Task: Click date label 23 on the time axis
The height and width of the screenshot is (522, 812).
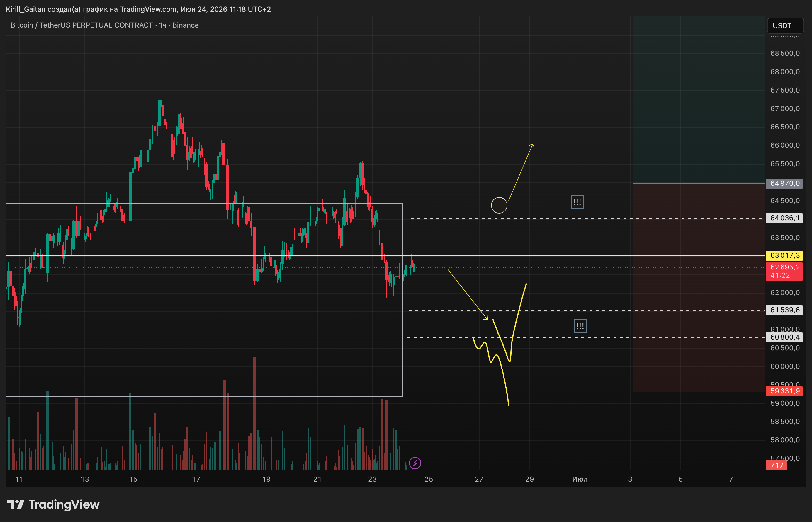Action: (372, 479)
